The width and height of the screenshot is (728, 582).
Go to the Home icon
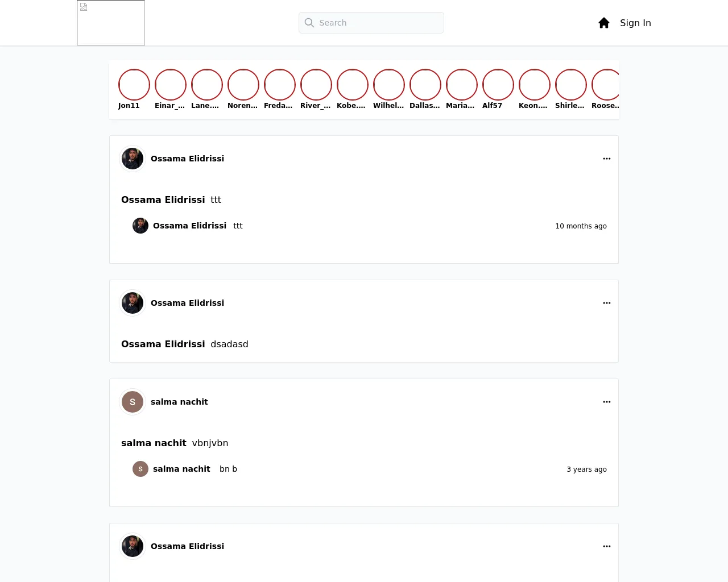click(604, 23)
